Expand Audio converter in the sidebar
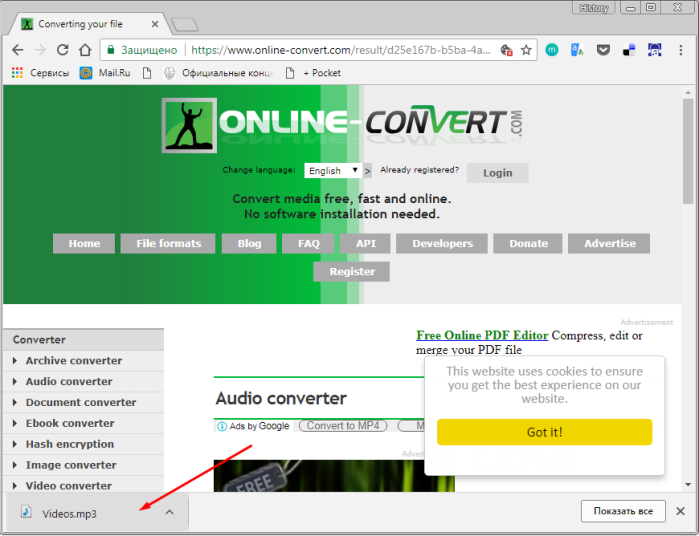 (83, 382)
